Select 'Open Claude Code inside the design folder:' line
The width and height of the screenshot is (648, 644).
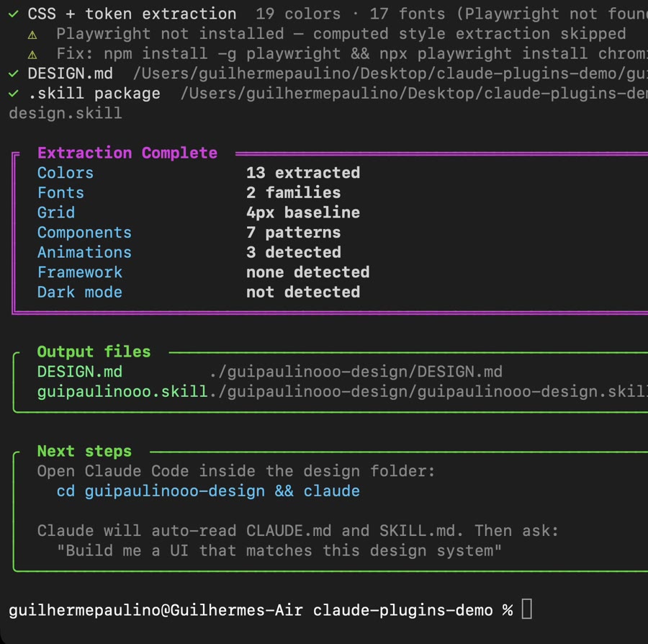click(236, 471)
